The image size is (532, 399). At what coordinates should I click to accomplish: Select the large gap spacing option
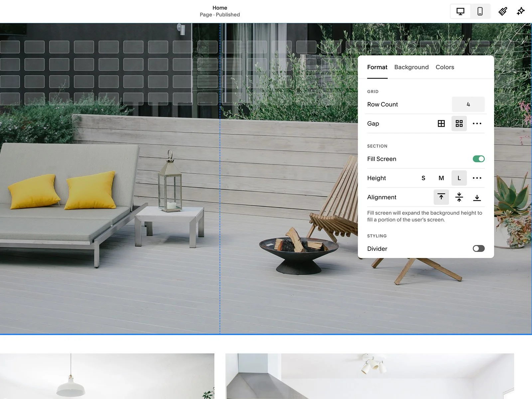point(459,123)
